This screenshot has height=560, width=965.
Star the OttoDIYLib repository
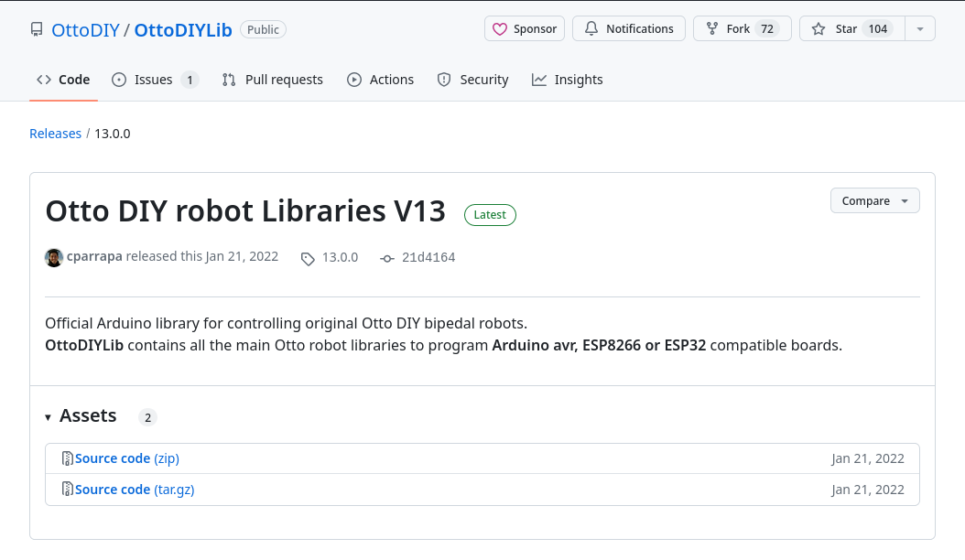click(851, 29)
